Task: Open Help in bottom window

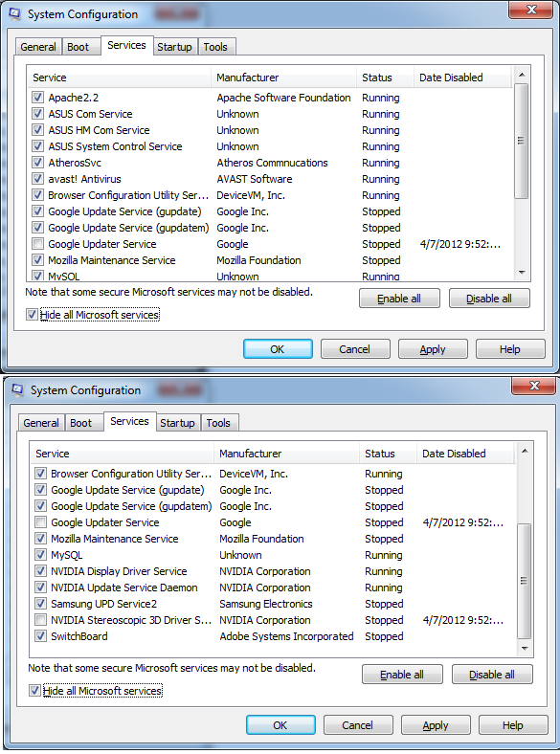Action: pos(513,725)
